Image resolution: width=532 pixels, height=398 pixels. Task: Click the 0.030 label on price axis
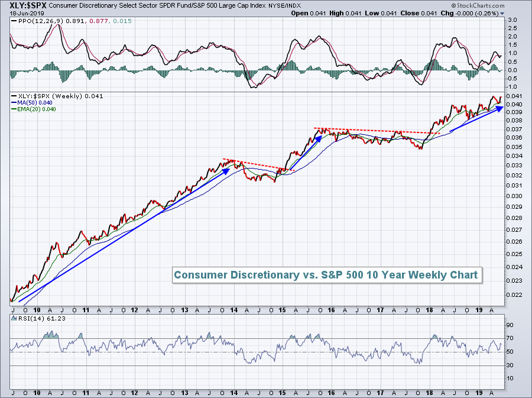tap(515, 196)
